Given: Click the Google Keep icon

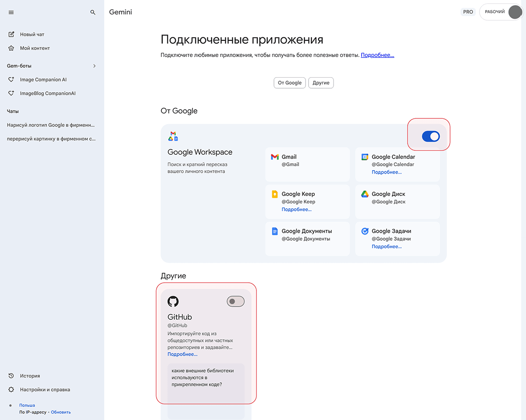Looking at the screenshot, I should pyautogui.click(x=274, y=194).
